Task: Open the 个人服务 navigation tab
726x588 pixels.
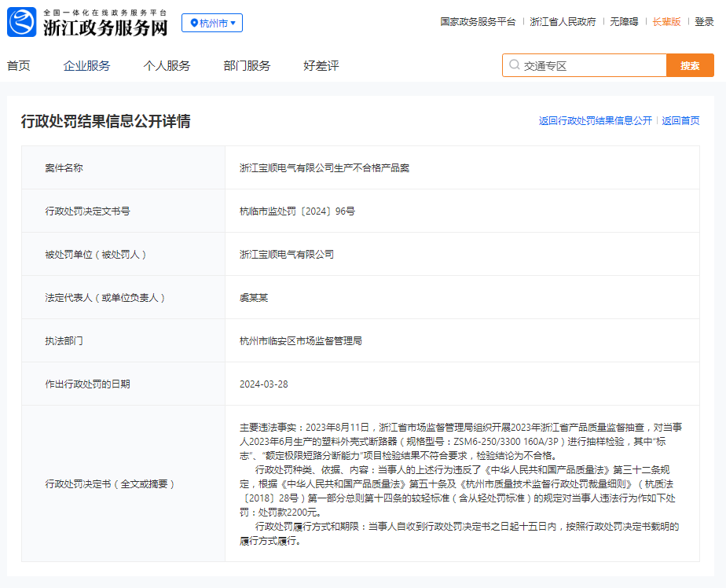Action: click(167, 66)
